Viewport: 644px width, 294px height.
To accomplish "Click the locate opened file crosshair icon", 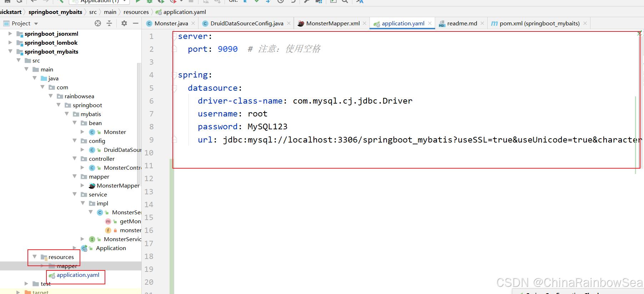I will 98,23.
